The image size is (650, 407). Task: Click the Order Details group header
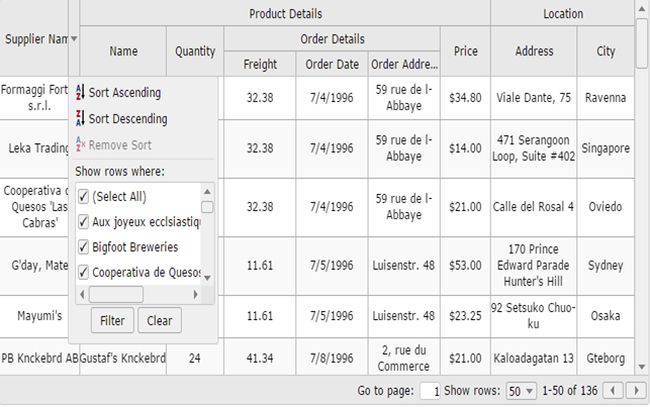tap(332, 39)
